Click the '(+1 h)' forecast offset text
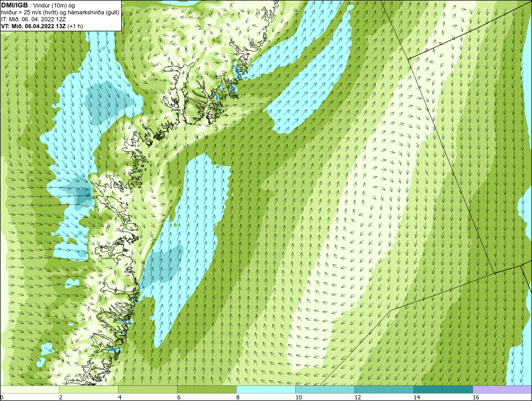 coord(76,26)
